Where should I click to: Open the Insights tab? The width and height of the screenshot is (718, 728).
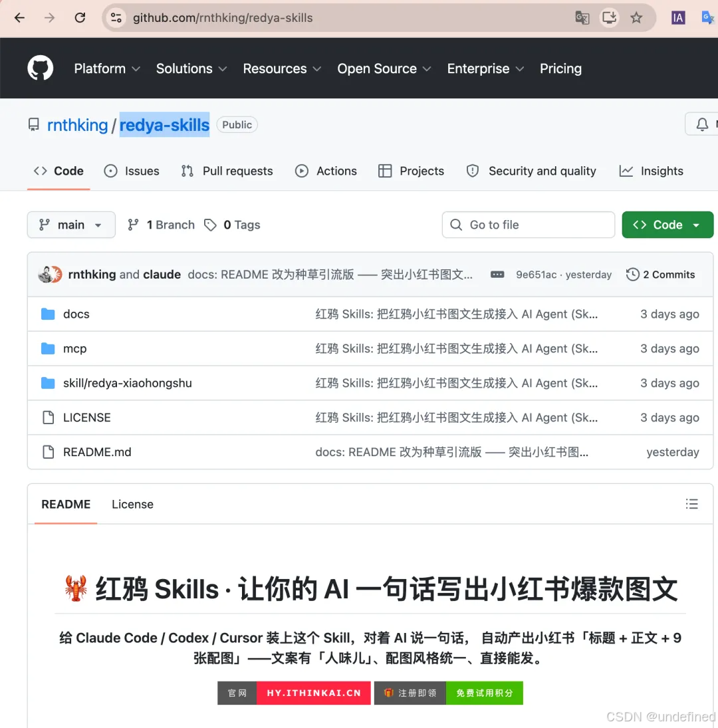click(x=651, y=171)
